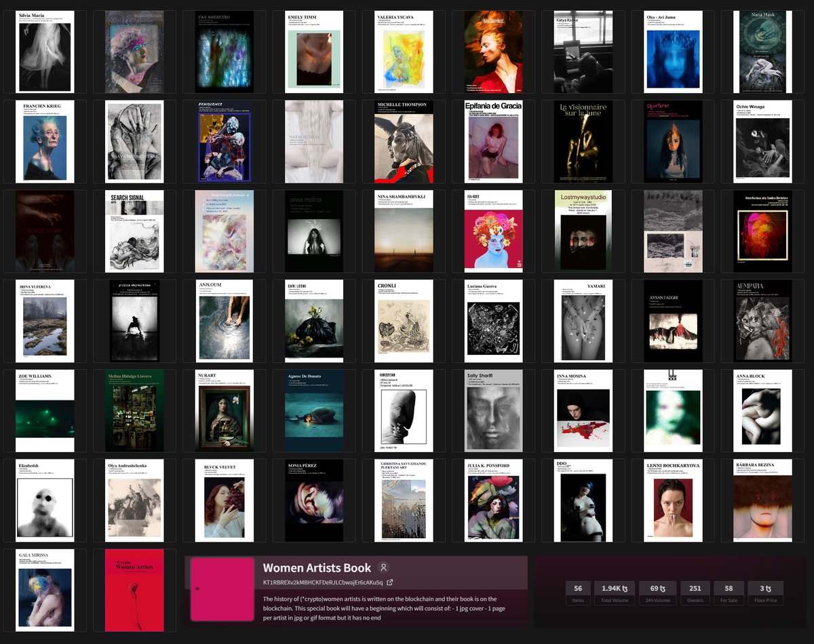Open the Rose Forsyth Jackson artwork page

click(225, 231)
